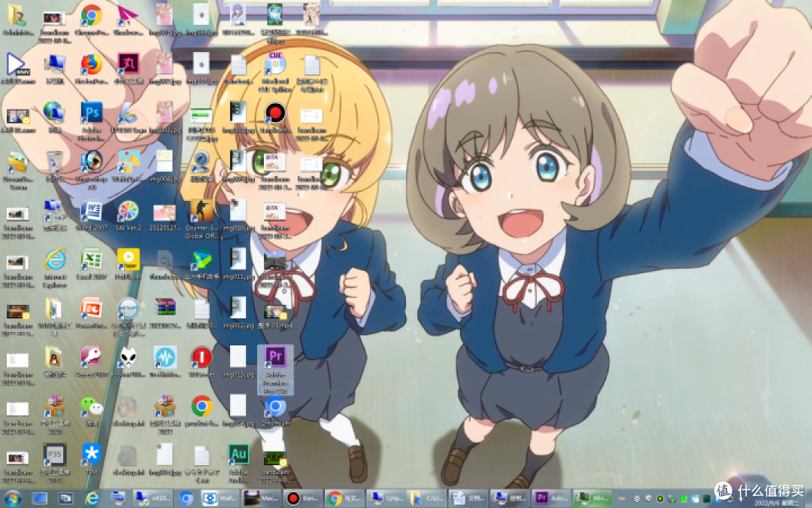Open the desktop.ini file next to WeChat
The image size is (812, 508).
tap(128, 411)
